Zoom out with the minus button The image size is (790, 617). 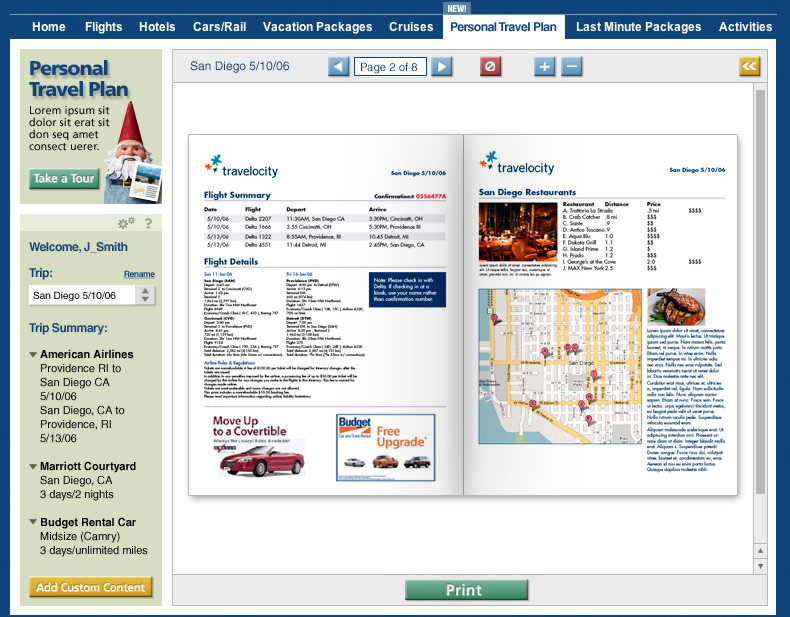(571, 66)
